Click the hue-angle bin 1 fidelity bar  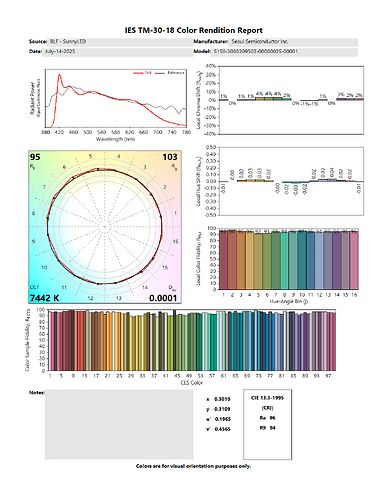pos(223,260)
